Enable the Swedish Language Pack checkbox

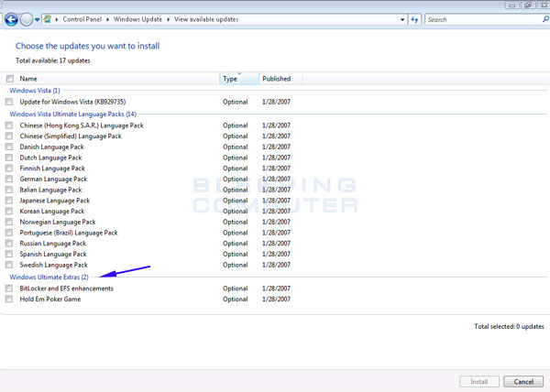tap(9, 265)
